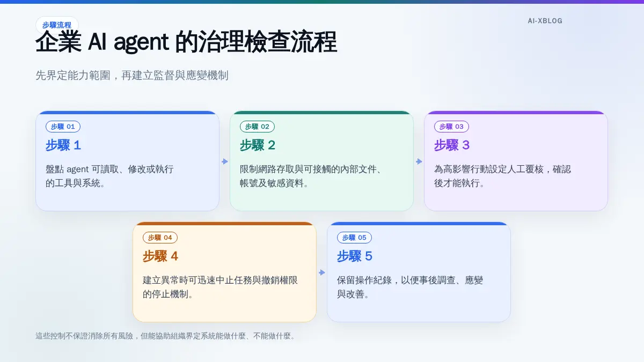
Task: Click the text 盤點 agent 可讀取、修改或執行
Action: coord(109,169)
